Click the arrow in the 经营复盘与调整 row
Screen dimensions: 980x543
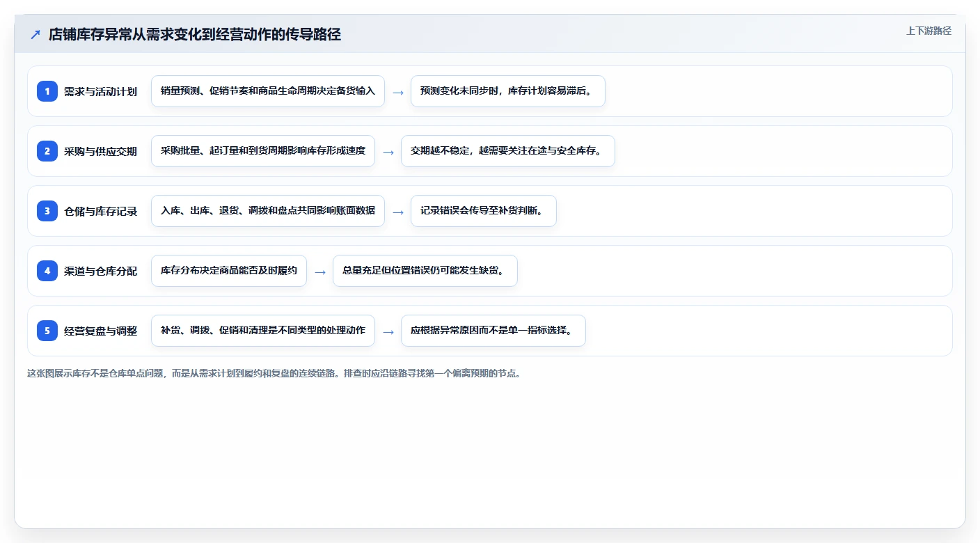click(x=388, y=331)
